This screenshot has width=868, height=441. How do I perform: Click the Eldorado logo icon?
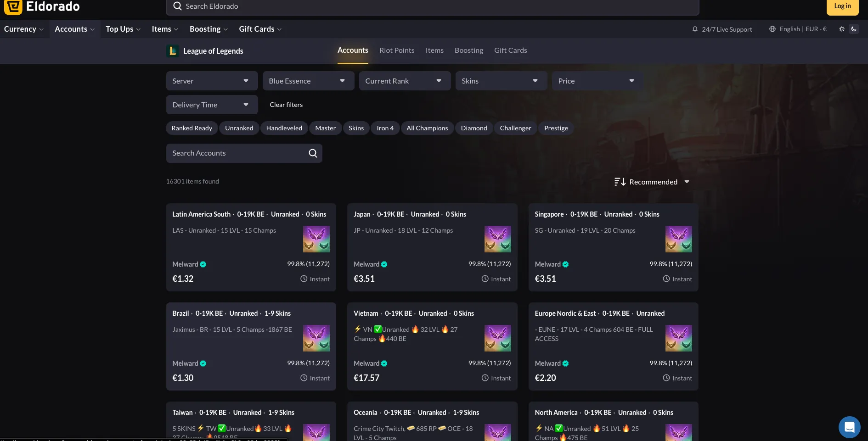click(13, 7)
